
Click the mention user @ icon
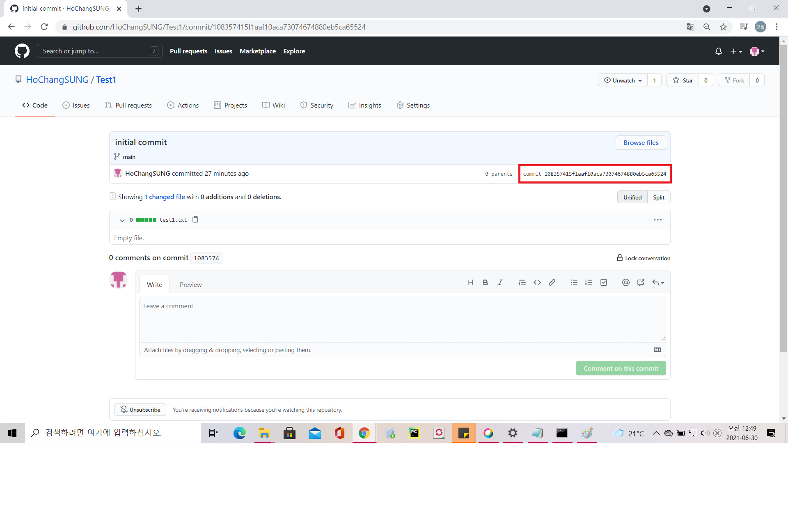coord(625,282)
